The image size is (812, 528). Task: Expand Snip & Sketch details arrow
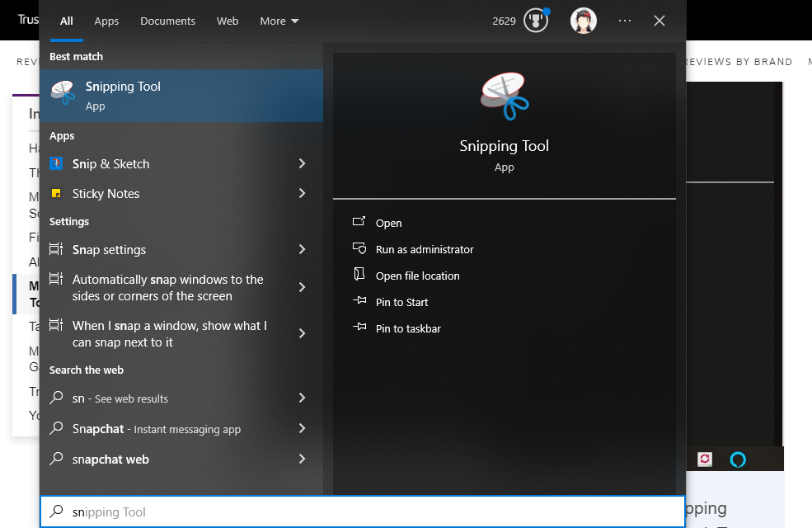302,163
